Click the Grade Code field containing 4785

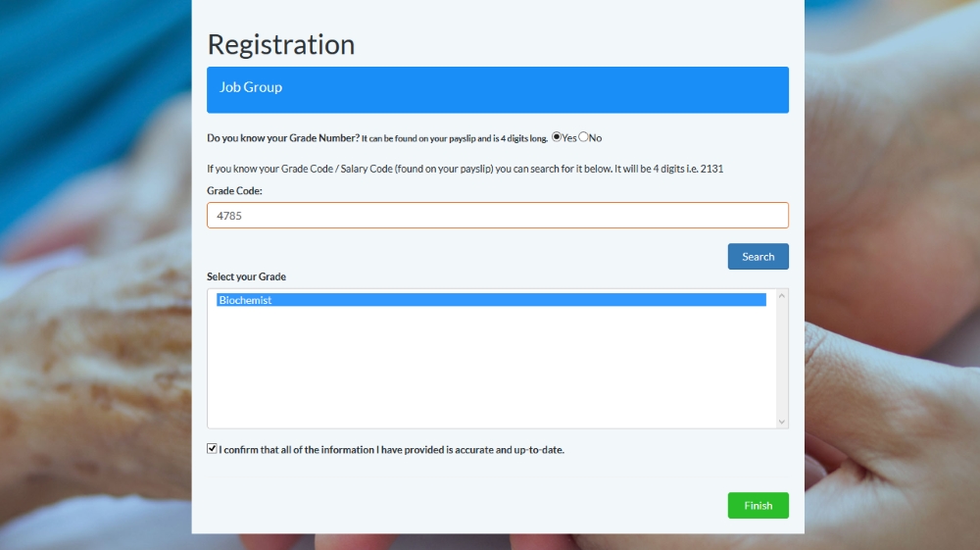[x=498, y=216]
